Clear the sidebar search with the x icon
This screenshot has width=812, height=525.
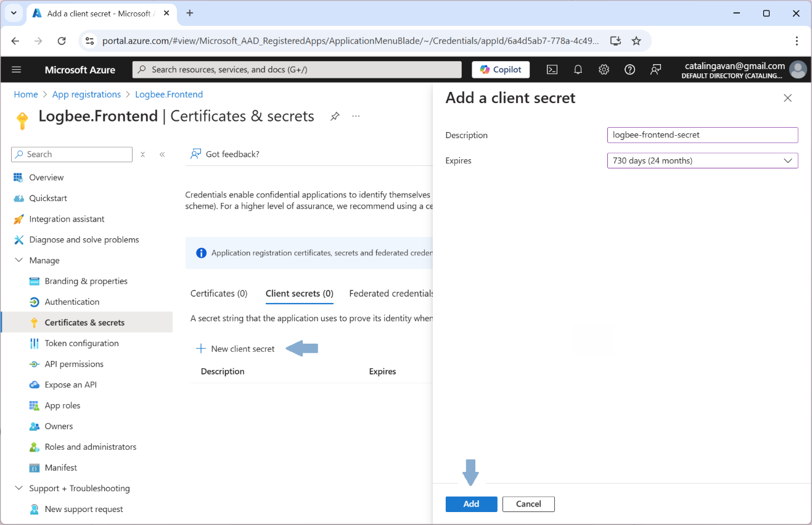click(142, 154)
